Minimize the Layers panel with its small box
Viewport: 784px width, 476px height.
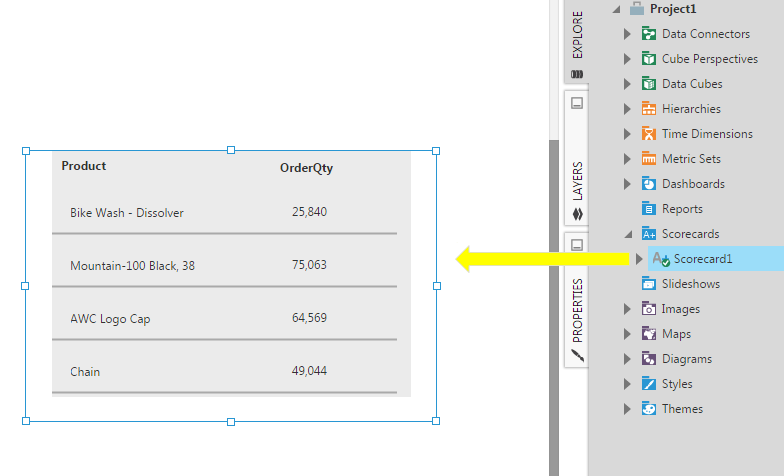pyautogui.click(x=577, y=103)
